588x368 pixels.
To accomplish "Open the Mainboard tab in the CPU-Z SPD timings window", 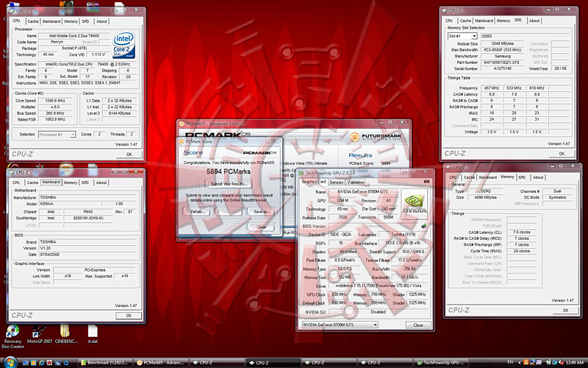I will tap(484, 21).
